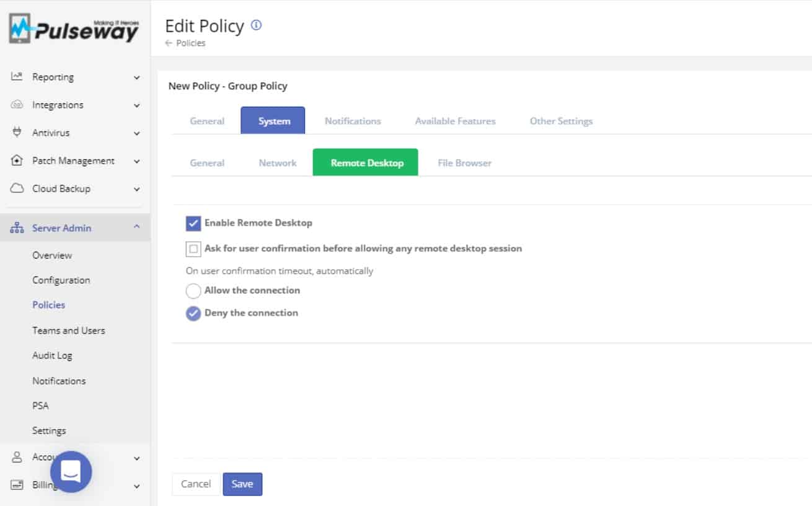Open the Audit Log page
Viewport: 812px width, 506px height.
click(52, 355)
